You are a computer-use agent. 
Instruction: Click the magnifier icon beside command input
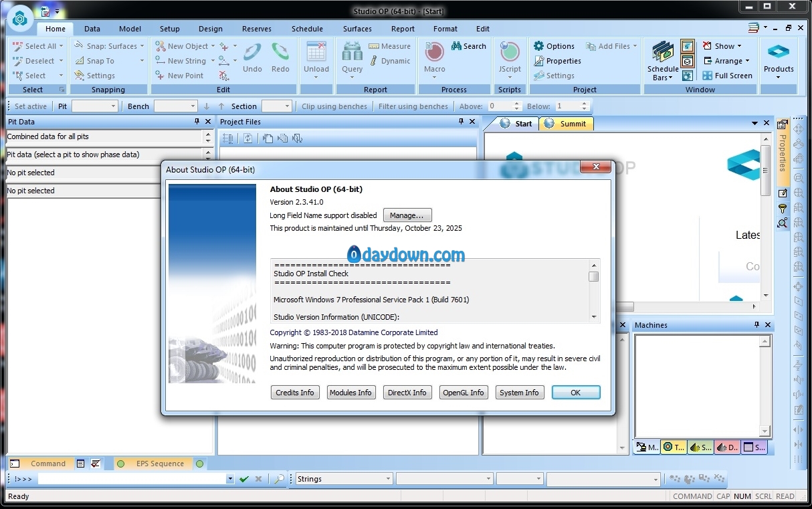tap(280, 479)
